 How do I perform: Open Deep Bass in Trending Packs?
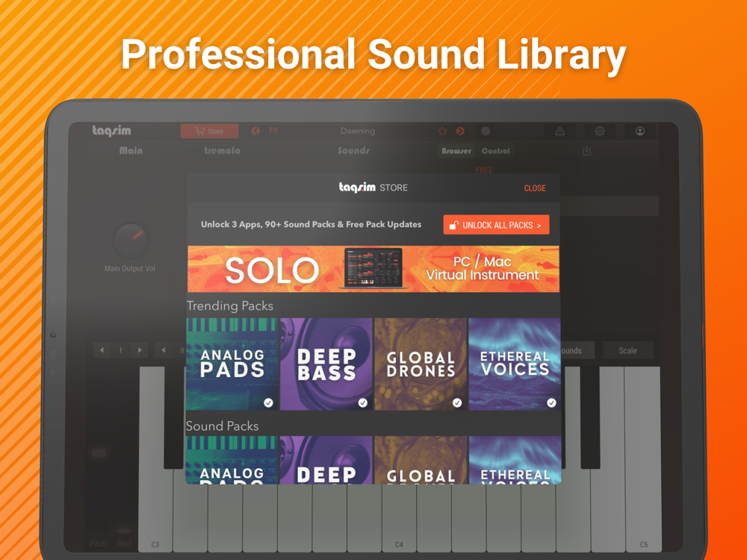[x=326, y=364]
